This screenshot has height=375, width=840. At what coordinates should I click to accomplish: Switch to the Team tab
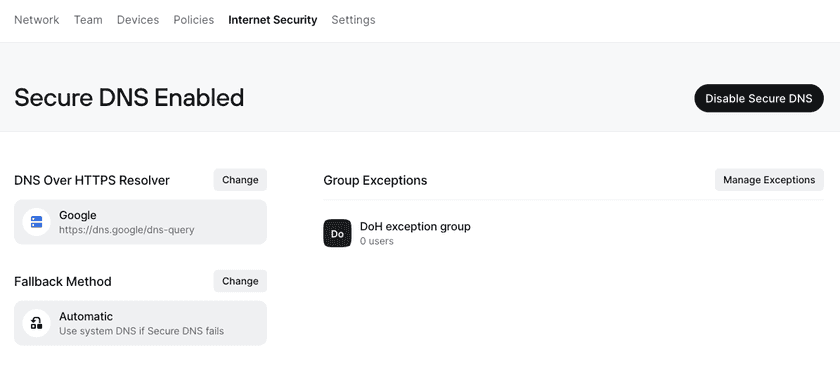pos(88,20)
